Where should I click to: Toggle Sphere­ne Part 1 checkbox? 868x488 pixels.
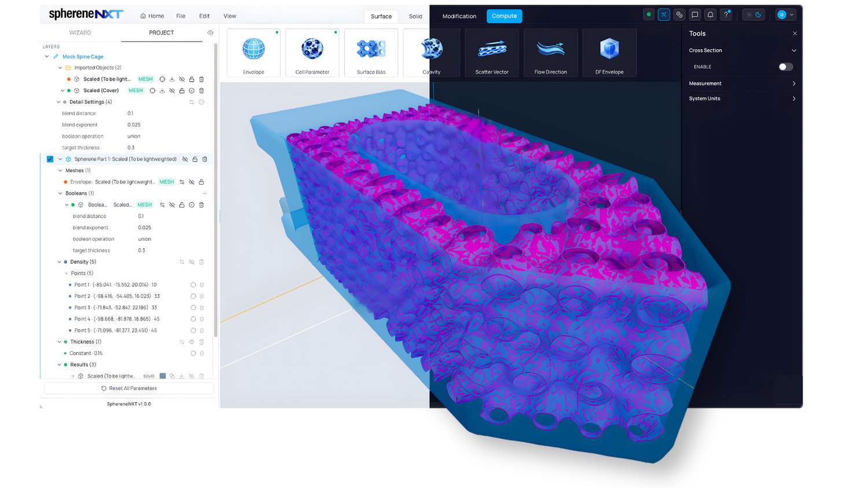[50, 159]
